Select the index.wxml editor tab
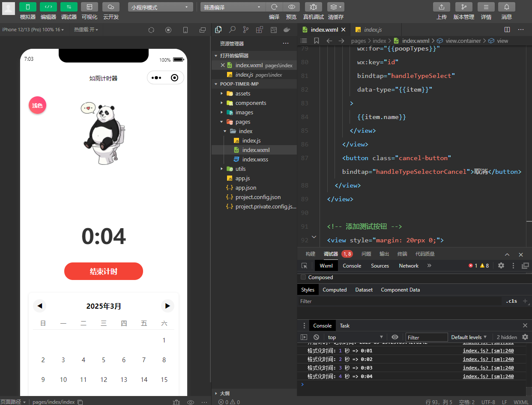The height and width of the screenshot is (405, 532). 324,30
